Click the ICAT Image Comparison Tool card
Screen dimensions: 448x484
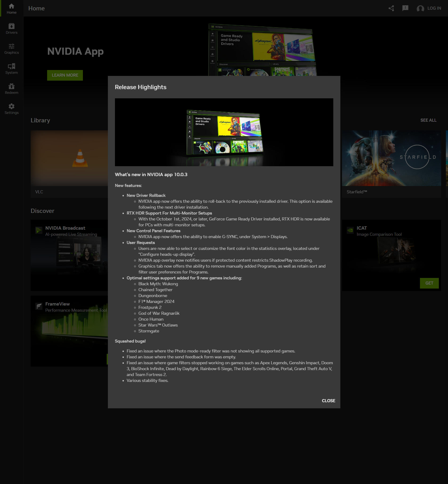click(391, 255)
